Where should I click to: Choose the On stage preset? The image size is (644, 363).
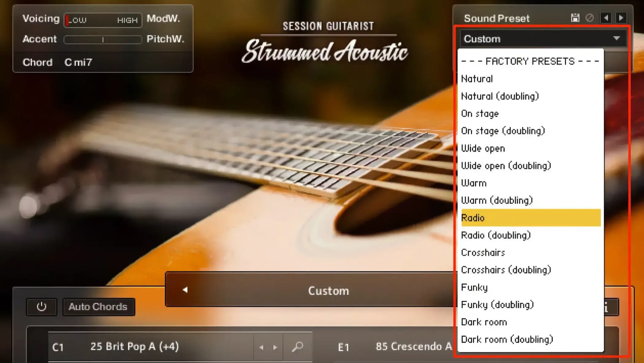tap(531, 114)
